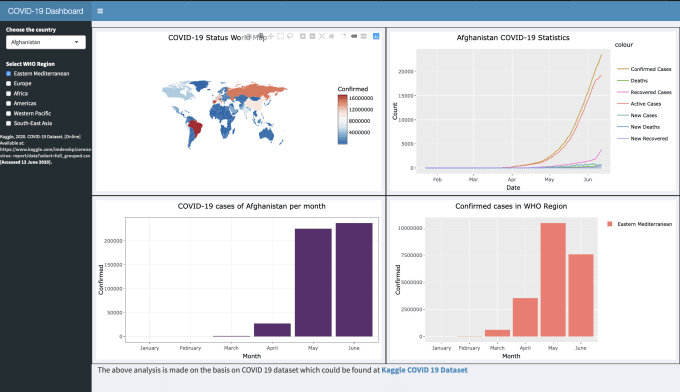Click the 'Confirmed cases in WHO Region' title
The height and width of the screenshot is (392, 680).
pos(511,206)
